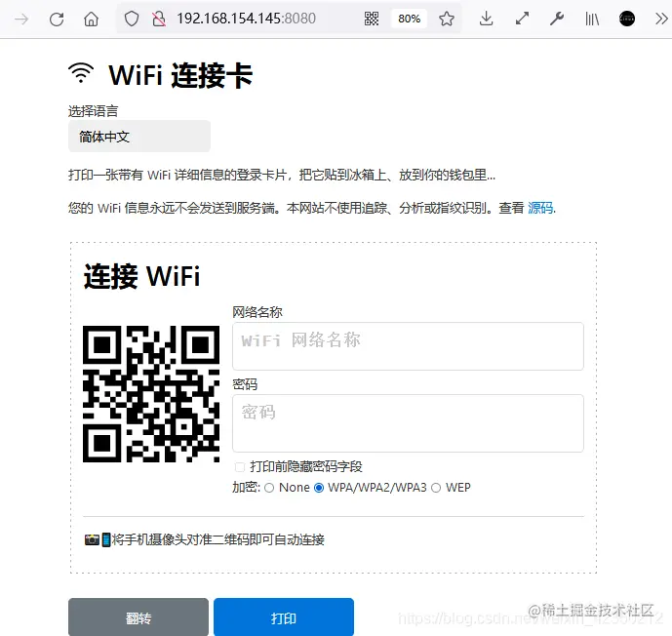
Task: Click the 80% zoom level indicator
Action: click(409, 19)
